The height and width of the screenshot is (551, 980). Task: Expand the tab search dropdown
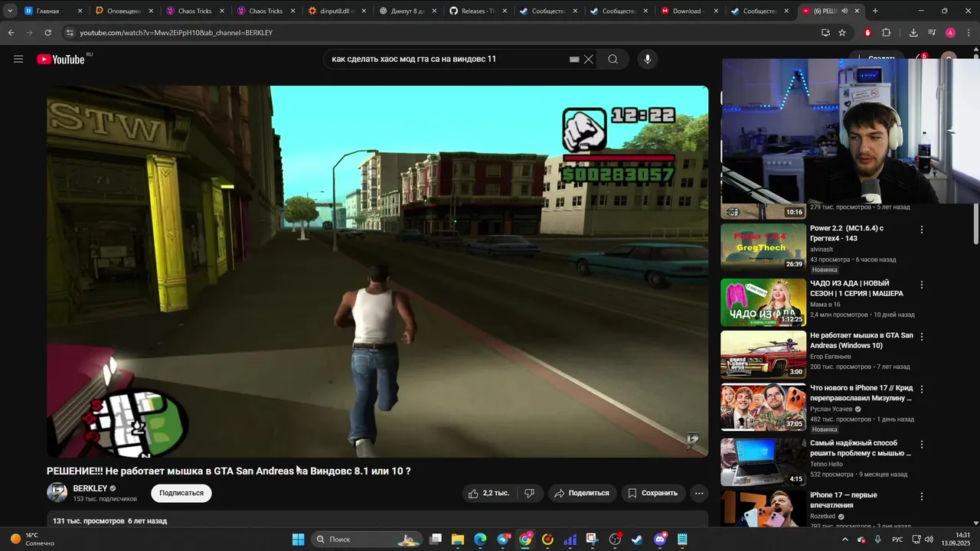[9, 11]
